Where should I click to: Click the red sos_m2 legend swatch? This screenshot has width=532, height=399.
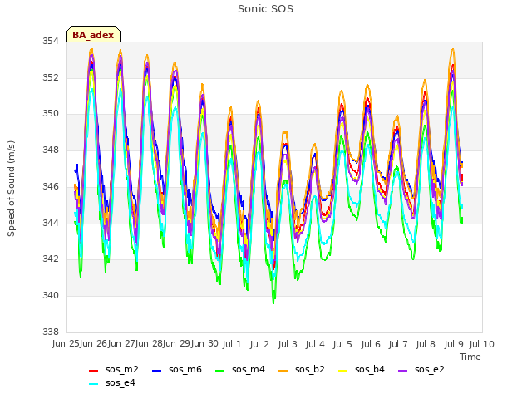point(93,371)
